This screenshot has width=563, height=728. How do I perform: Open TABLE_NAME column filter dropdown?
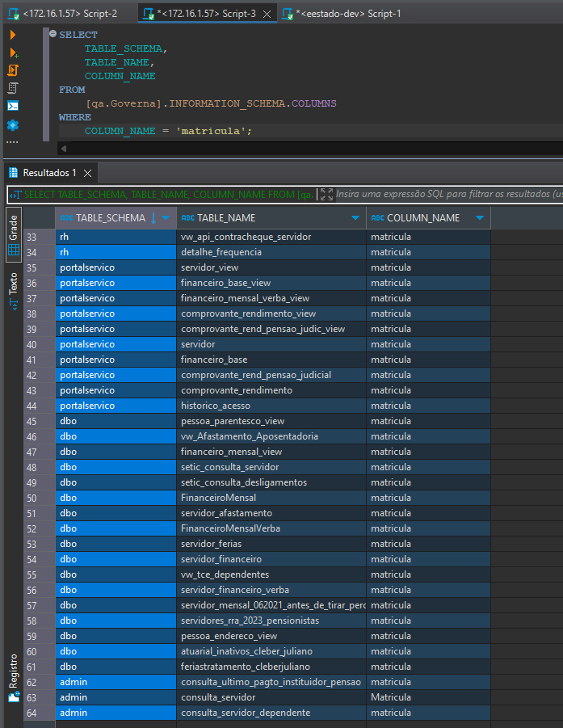pos(355,217)
